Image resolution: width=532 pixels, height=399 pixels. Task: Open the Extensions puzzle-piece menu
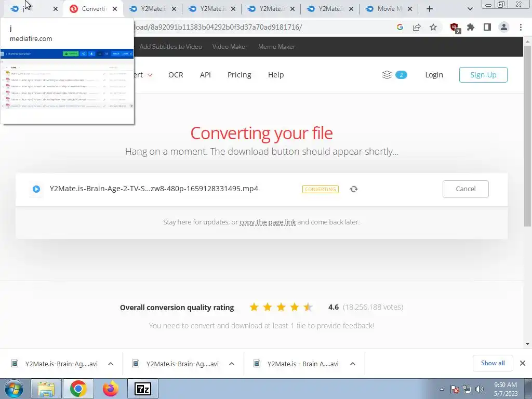click(x=471, y=27)
